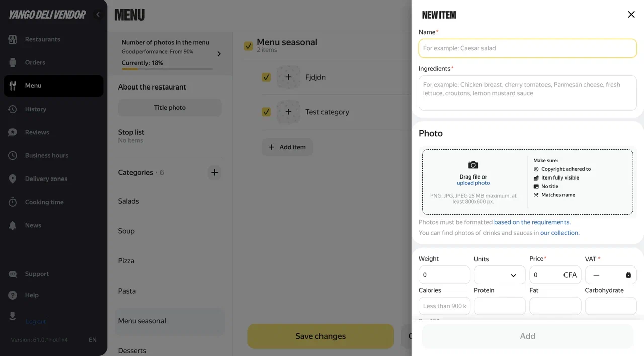Viewport: 644px width, 356px height.
Task: Uncheck the Fjdjdn item checkbox
Action: pyautogui.click(x=266, y=77)
